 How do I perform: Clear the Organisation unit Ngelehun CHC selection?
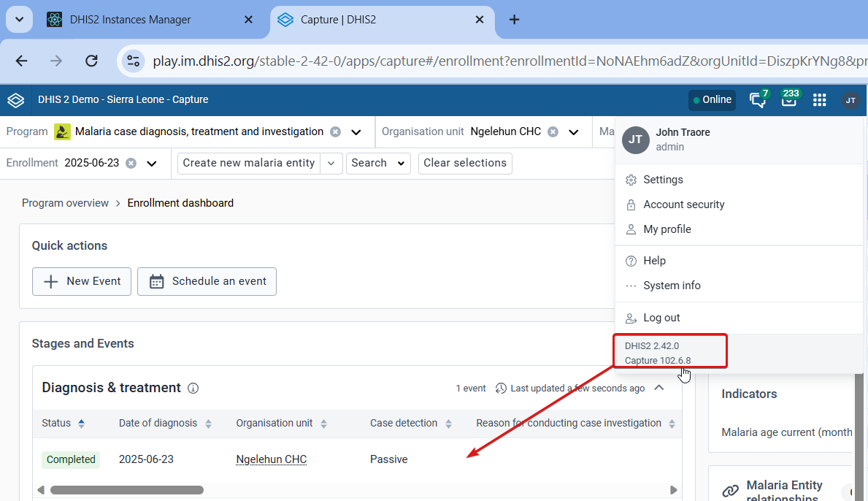click(553, 131)
